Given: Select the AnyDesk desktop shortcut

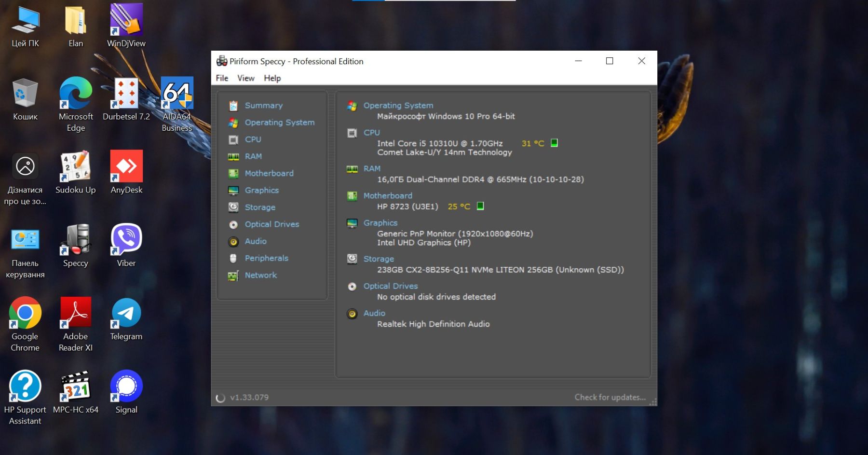Looking at the screenshot, I should pos(126,173).
